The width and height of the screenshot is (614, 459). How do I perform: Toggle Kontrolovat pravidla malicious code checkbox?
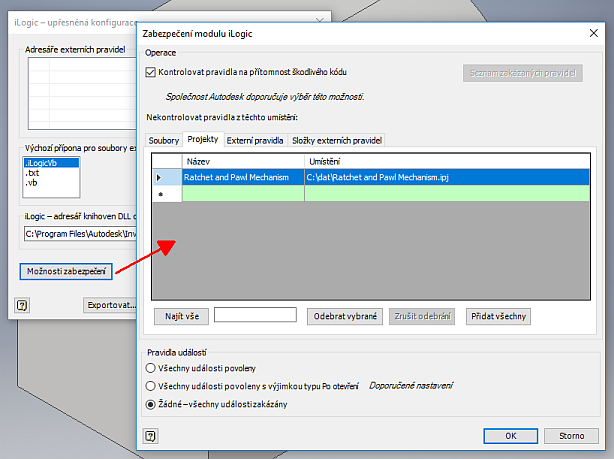tap(151, 73)
